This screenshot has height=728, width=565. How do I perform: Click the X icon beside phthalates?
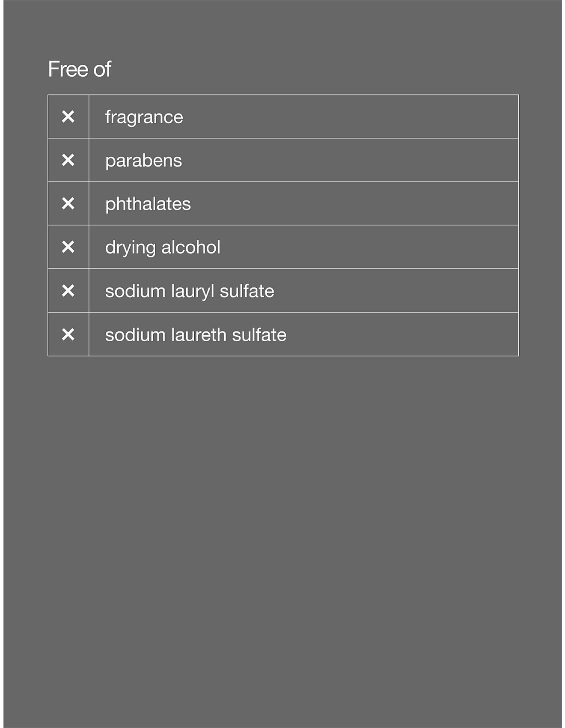pyautogui.click(x=68, y=203)
